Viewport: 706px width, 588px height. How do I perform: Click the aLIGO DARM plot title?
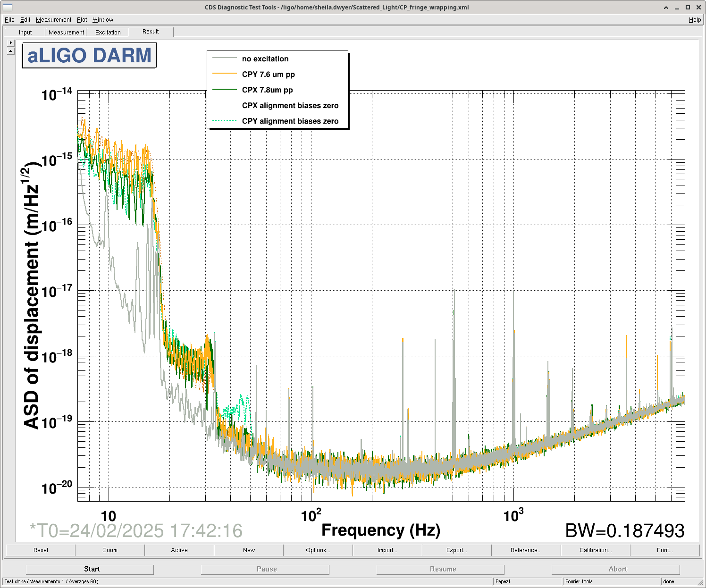(x=89, y=55)
